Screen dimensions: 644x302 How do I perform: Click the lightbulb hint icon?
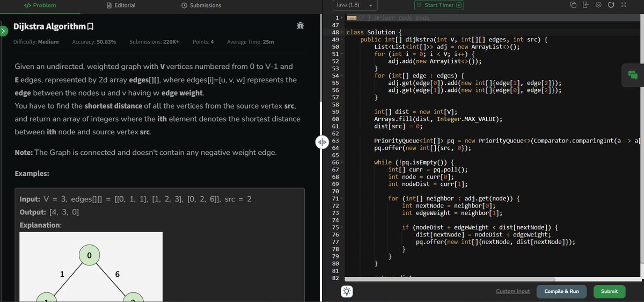(x=347, y=291)
